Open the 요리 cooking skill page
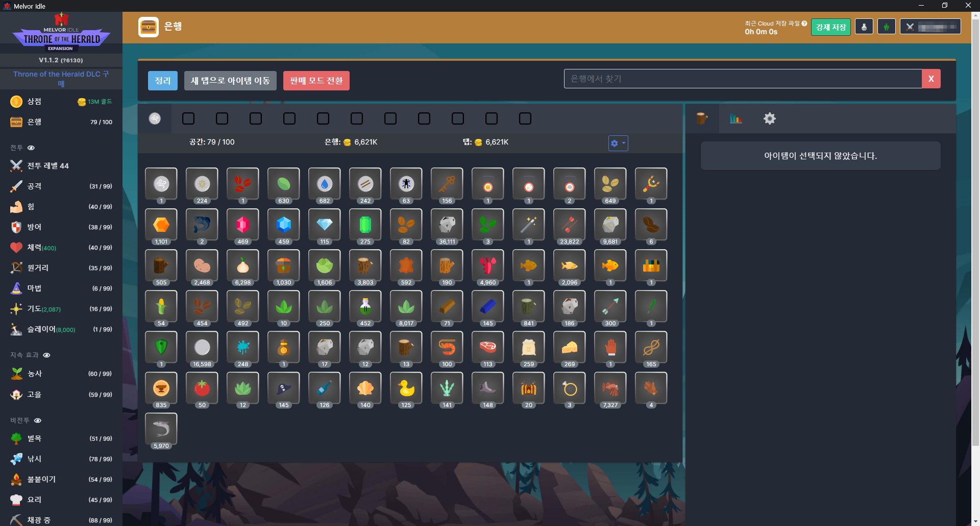Screen dimensions: 980x526 coord(61,500)
